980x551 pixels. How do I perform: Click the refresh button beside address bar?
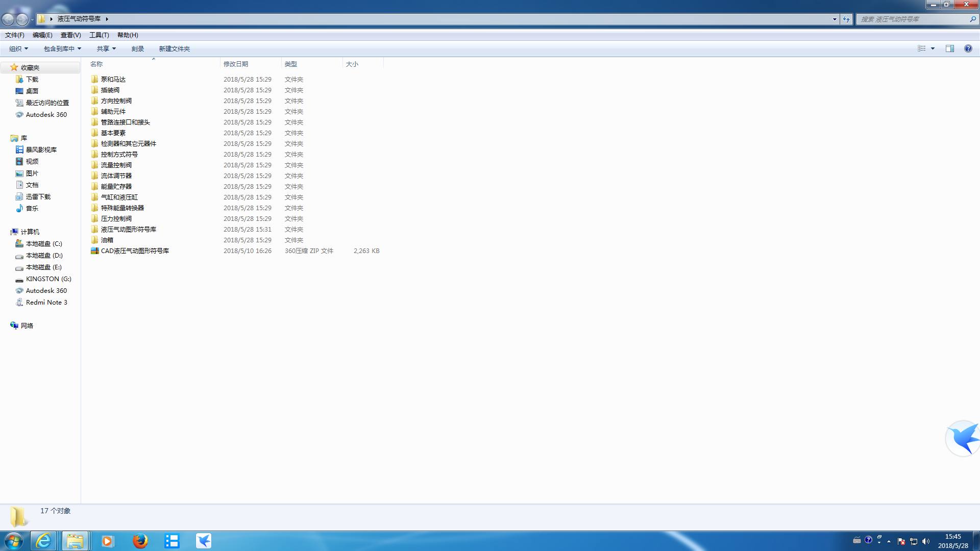click(x=846, y=19)
